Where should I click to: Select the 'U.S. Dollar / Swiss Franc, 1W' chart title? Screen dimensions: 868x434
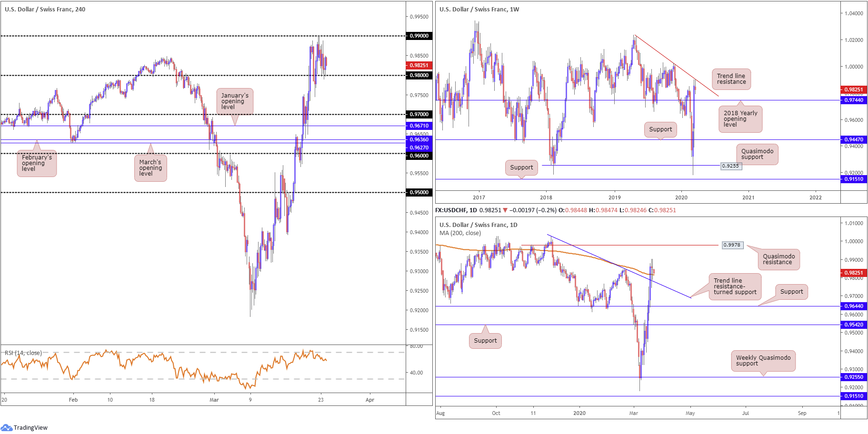pos(479,9)
